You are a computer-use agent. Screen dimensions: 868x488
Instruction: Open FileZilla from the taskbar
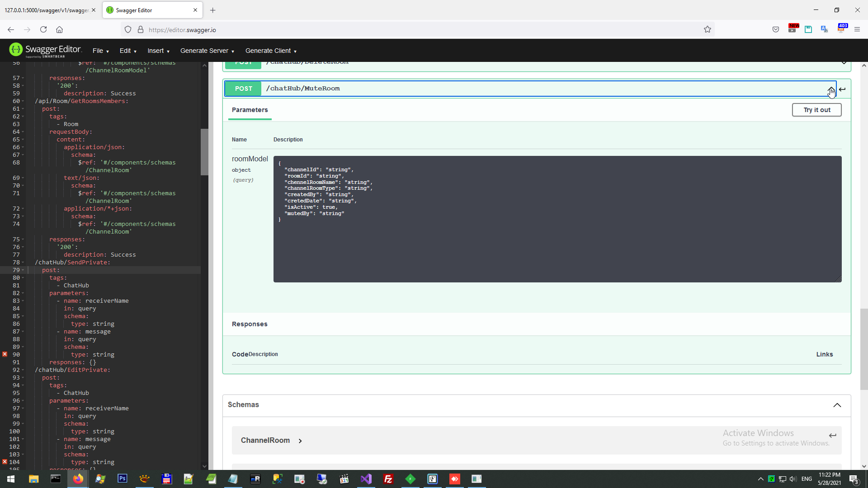pyautogui.click(x=388, y=479)
